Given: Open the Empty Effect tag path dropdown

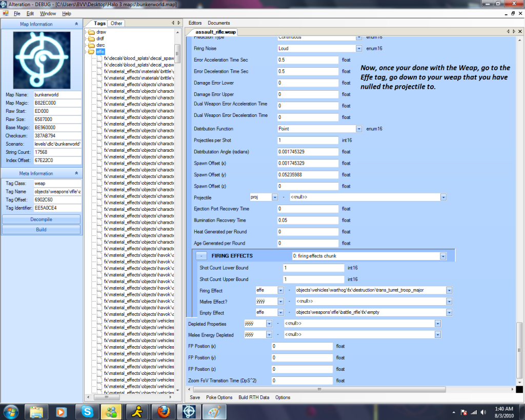Looking at the screenshot, I should pyautogui.click(x=449, y=312).
